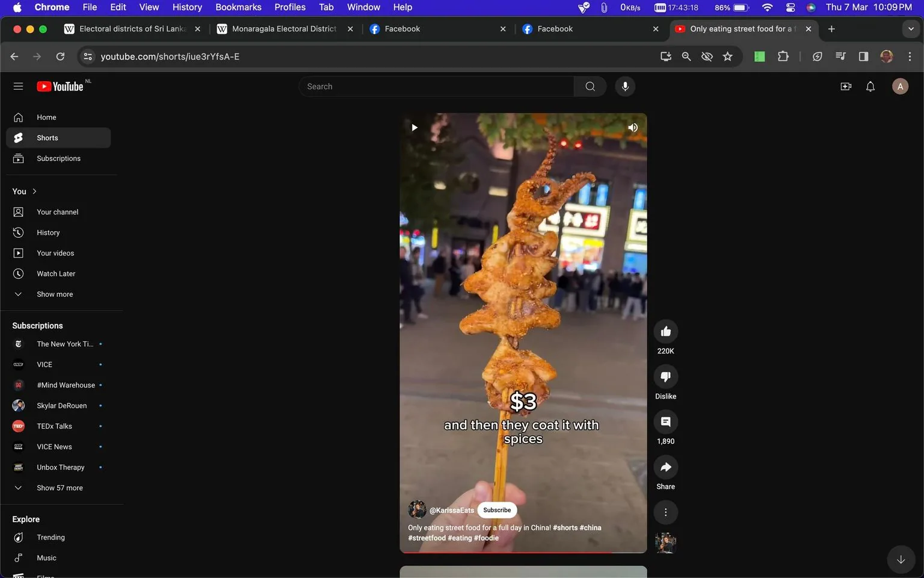Open more options for this short
The width and height of the screenshot is (924, 578).
point(665,512)
